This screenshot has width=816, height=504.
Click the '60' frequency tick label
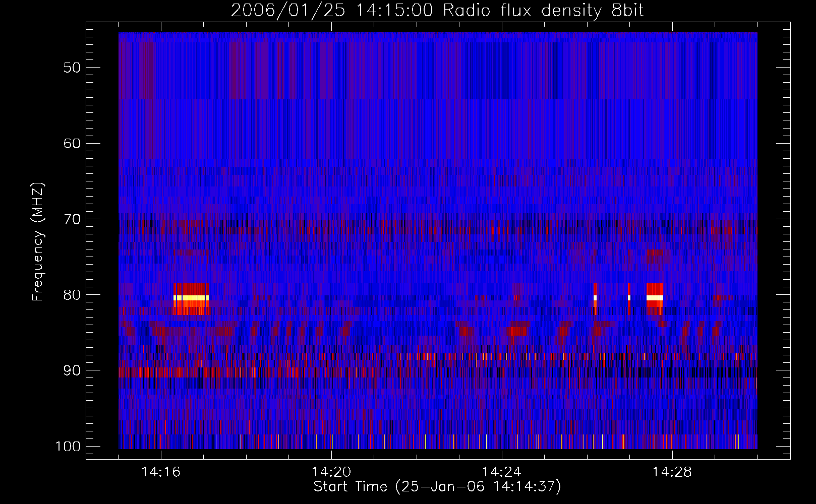click(72, 143)
